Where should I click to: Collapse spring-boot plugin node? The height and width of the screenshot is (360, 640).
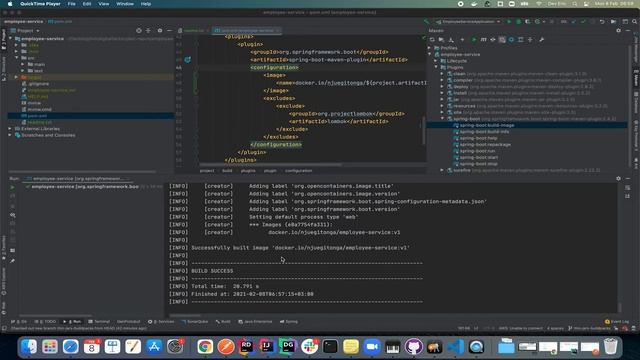point(442,119)
